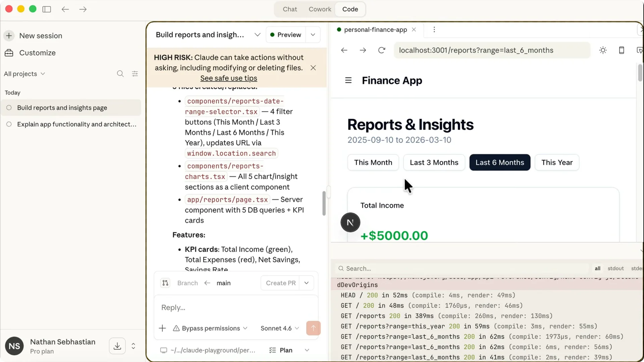Click the main branch name
Image resolution: width=644 pixels, height=362 pixels.
coord(223,283)
